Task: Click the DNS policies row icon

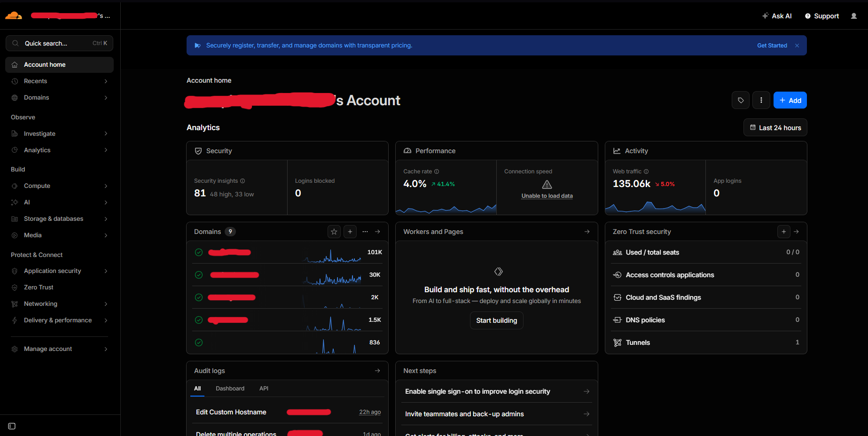Action: [618, 320]
